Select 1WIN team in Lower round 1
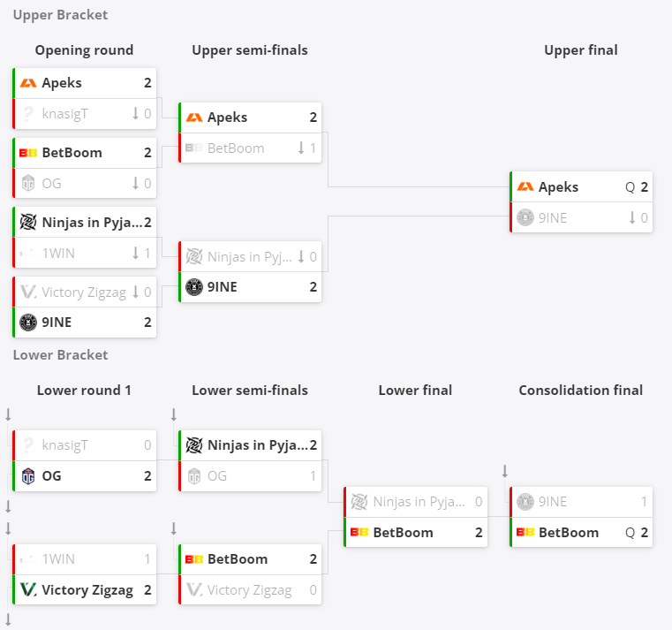The width and height of the screenshot is (672, 630). pos(85,558)
